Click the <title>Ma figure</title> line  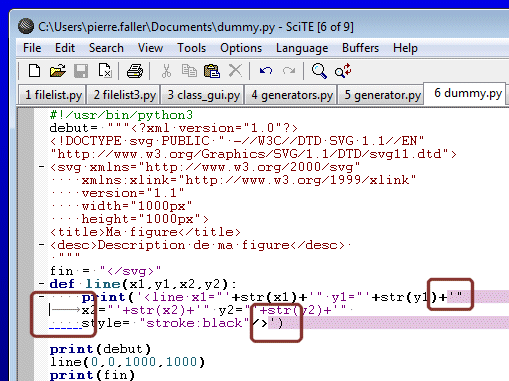[x=145, y=232]
